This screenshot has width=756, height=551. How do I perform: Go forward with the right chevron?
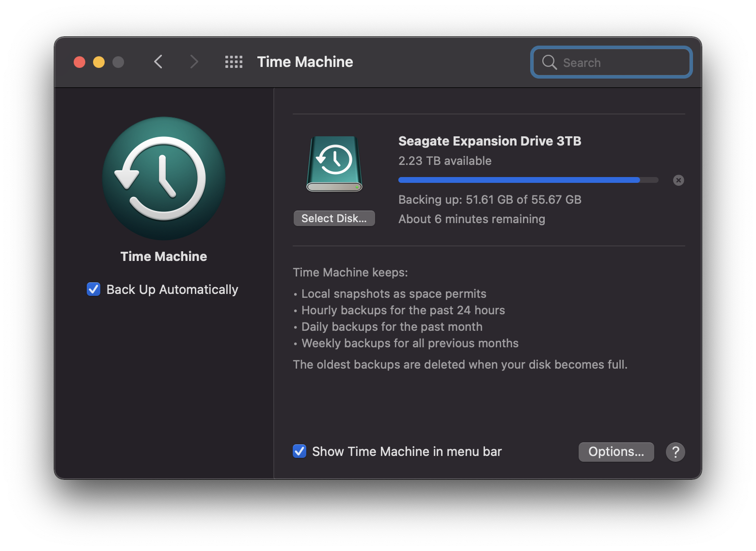pyautogui.click(x=194, y=62)
